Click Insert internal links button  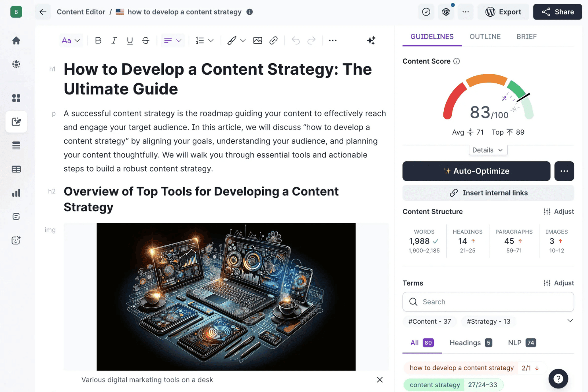pyautogui.click(x=488, y=193)
